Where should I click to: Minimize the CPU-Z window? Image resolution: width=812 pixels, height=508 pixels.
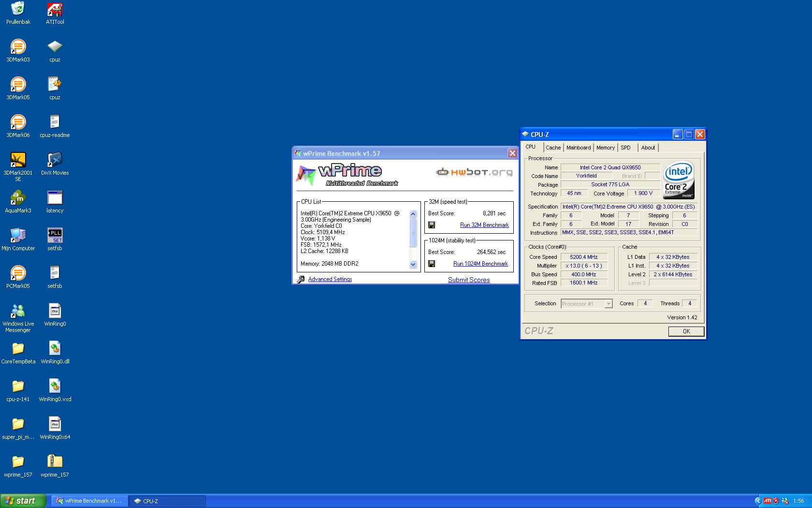point(678,134)
